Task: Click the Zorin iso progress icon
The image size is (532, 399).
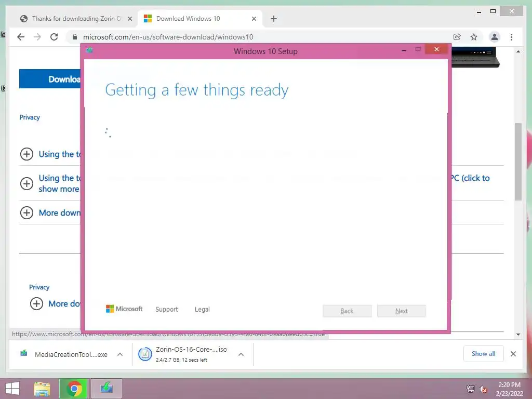Action: pyautogui.click(x=145, y=354)
